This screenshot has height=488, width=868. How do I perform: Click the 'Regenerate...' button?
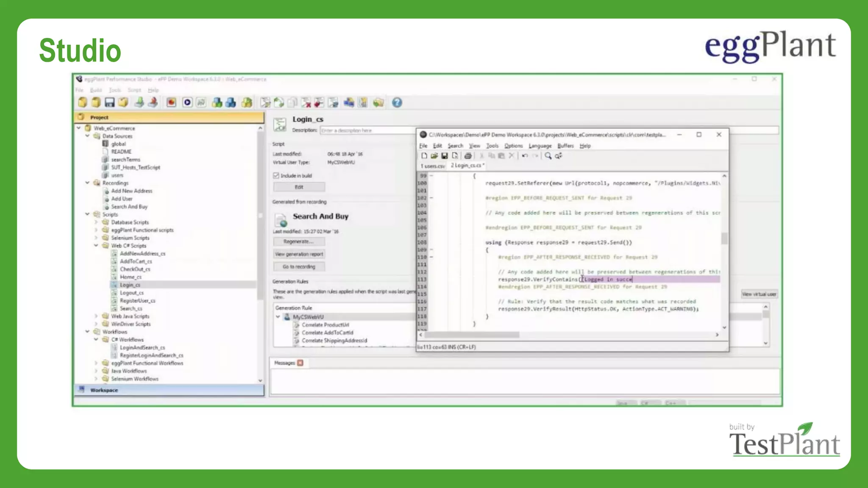tap(299, 241)
